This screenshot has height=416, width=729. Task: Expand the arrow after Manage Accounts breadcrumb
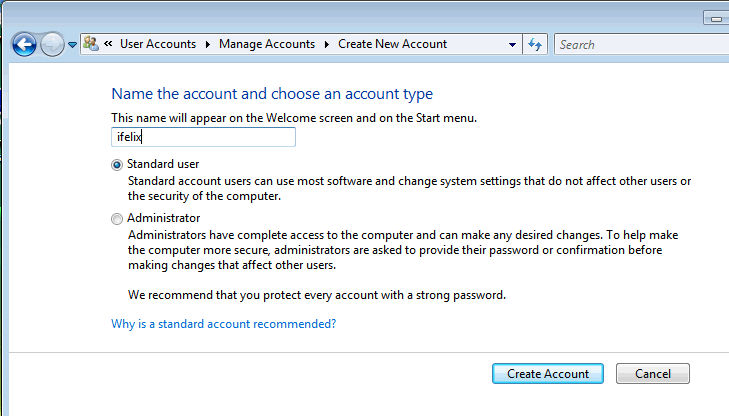point(326,44)
